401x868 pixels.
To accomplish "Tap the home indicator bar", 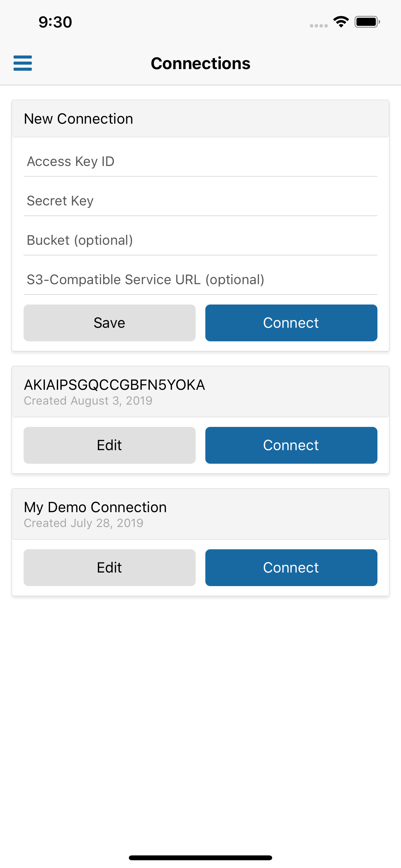I will 200,858.
